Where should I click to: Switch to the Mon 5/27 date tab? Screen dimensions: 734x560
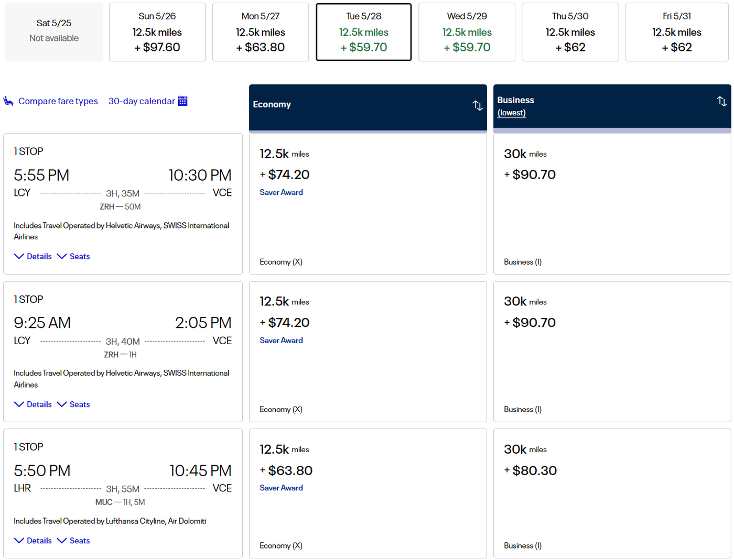point(261,32)
